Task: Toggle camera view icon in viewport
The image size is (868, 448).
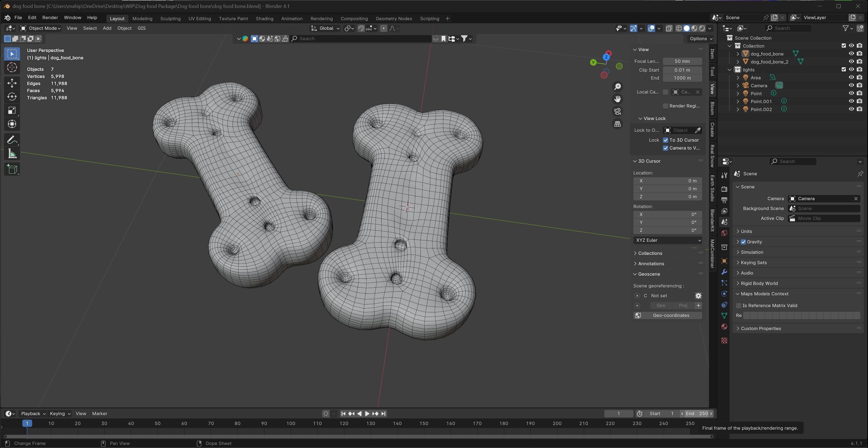Action: pyautogui.click(x=617, y=111)
